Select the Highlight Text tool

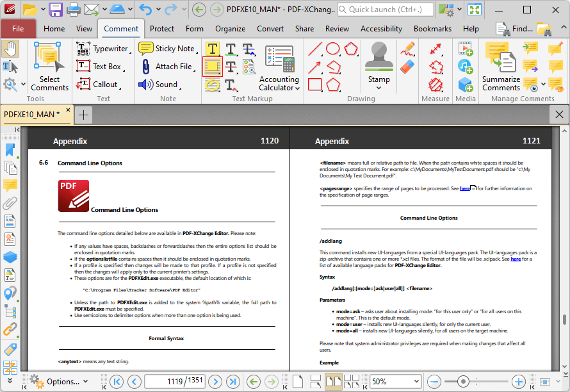click(x=212, y=49)
